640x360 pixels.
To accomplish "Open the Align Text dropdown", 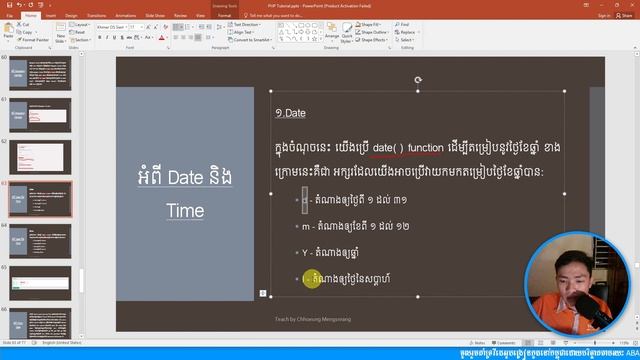I will tap(241, 32).
